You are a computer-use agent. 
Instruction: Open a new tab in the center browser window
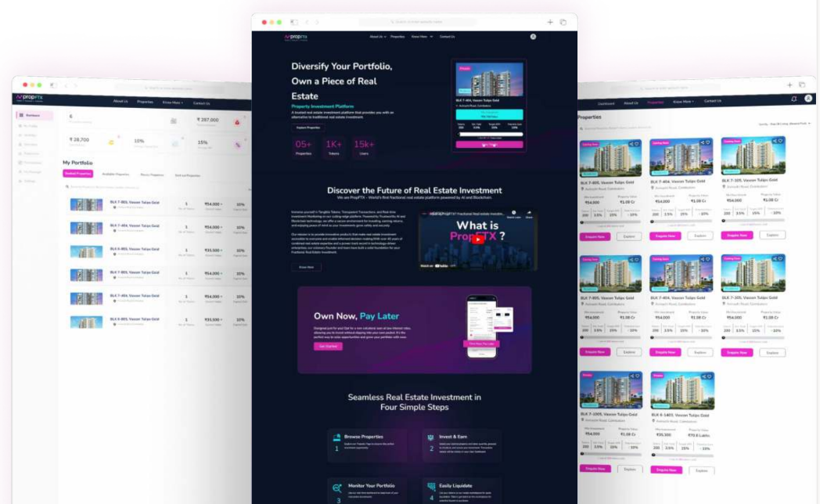(x=550, y=22)
